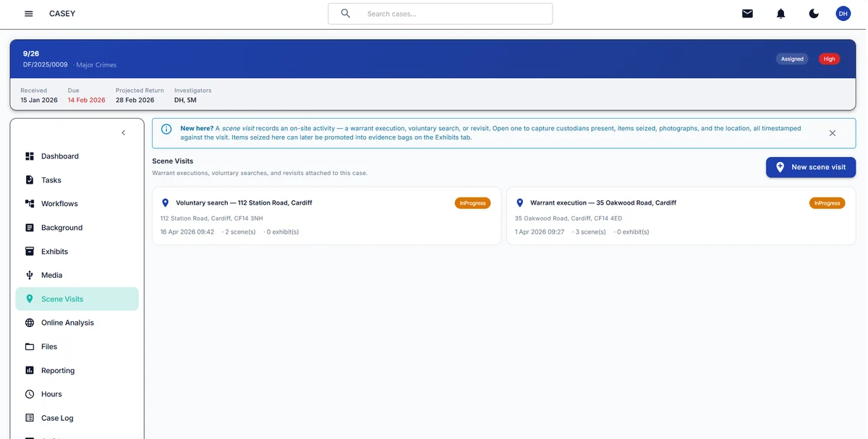Click the pin icon on the Warrant execution card

pos(519,203)
